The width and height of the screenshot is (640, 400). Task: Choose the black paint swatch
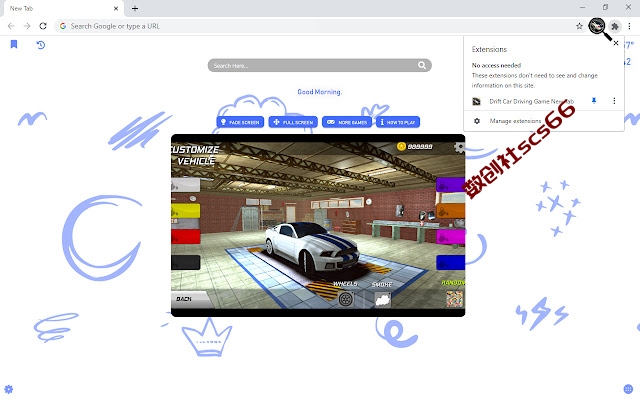[186, 262]
